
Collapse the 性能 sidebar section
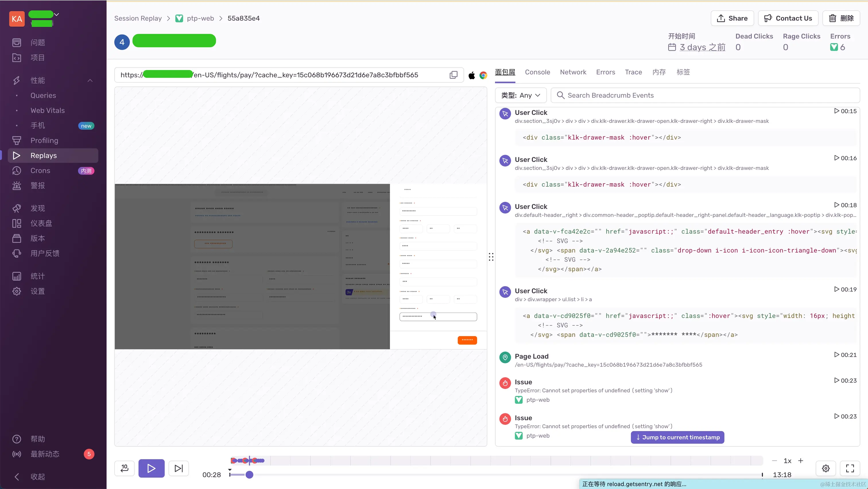pyautogui.click(x=90, y=80)
